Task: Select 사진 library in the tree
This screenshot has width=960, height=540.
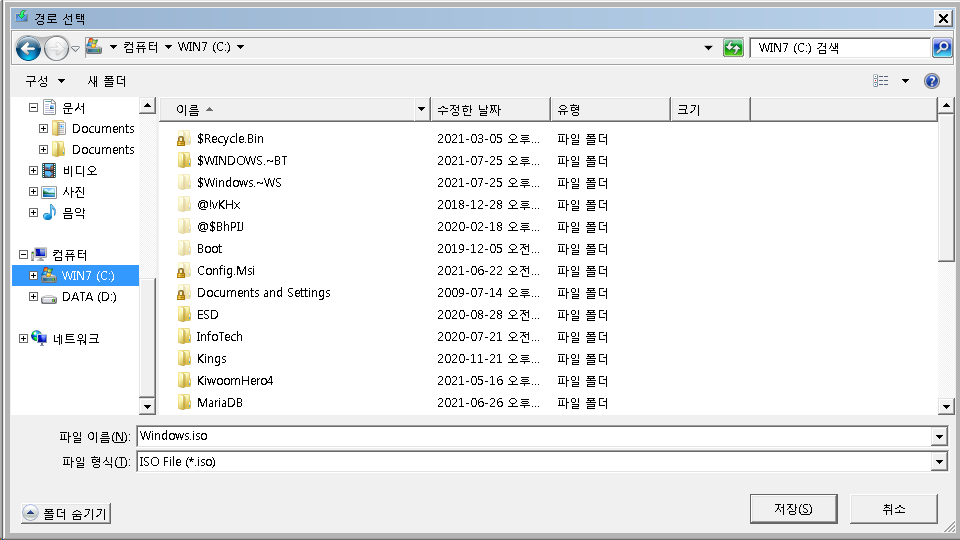Action: point(73,192)
